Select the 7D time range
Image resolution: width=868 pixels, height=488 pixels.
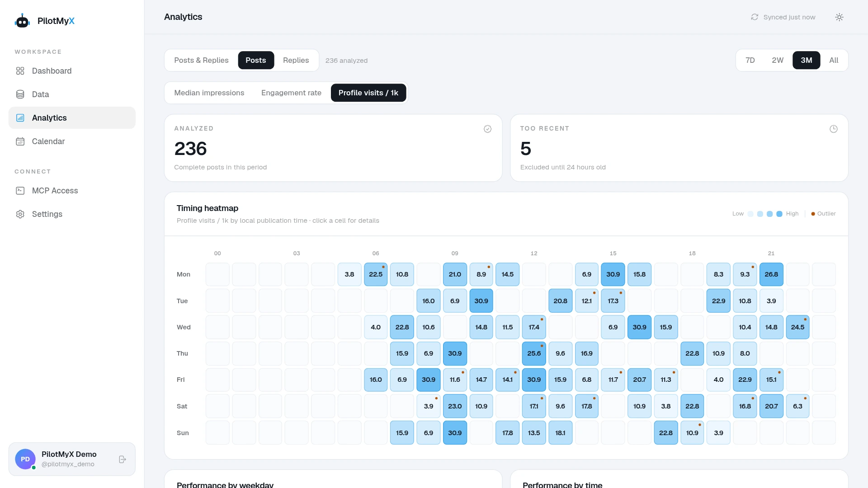point(750,60)
